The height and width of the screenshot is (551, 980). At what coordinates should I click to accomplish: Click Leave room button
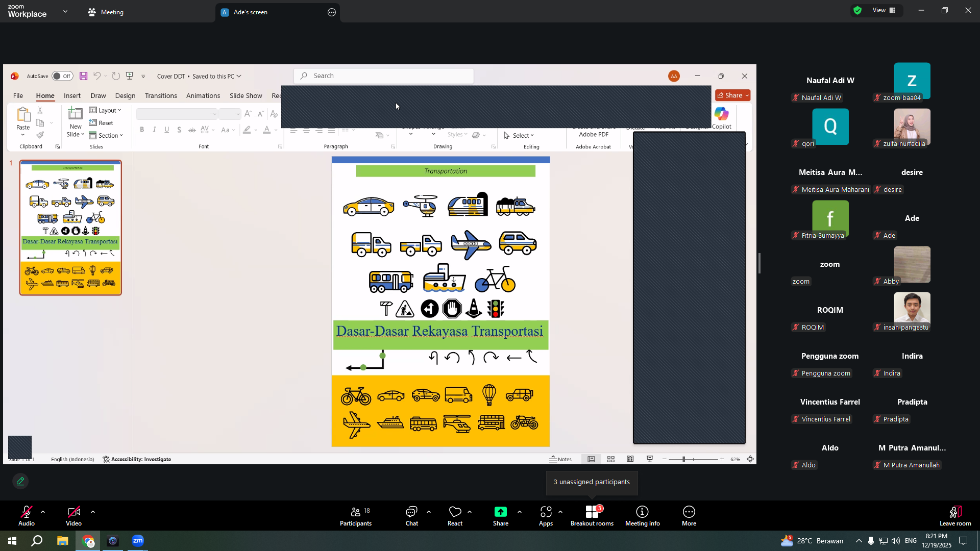click(955, 516)
